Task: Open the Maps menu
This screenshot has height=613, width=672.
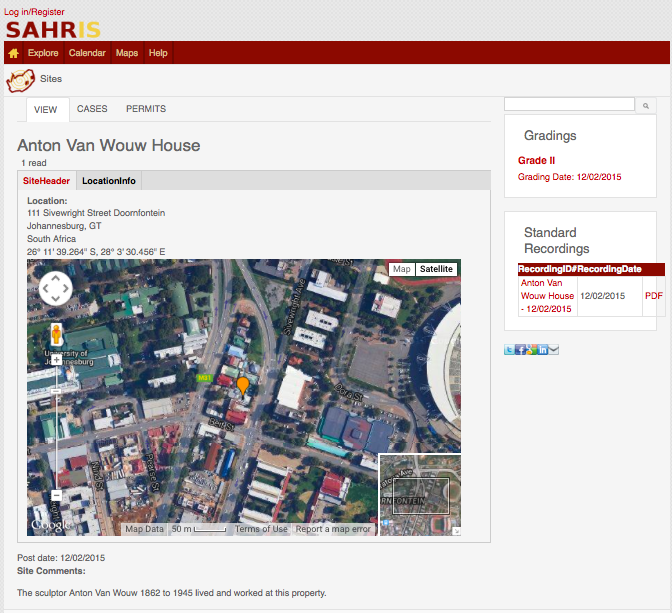Action: point(127,53)
